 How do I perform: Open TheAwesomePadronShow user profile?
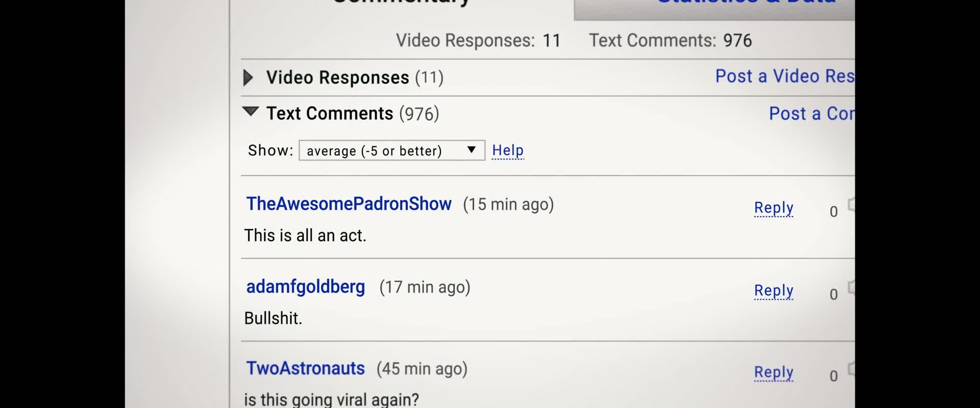pyautogui.click(x=349, y=204)
